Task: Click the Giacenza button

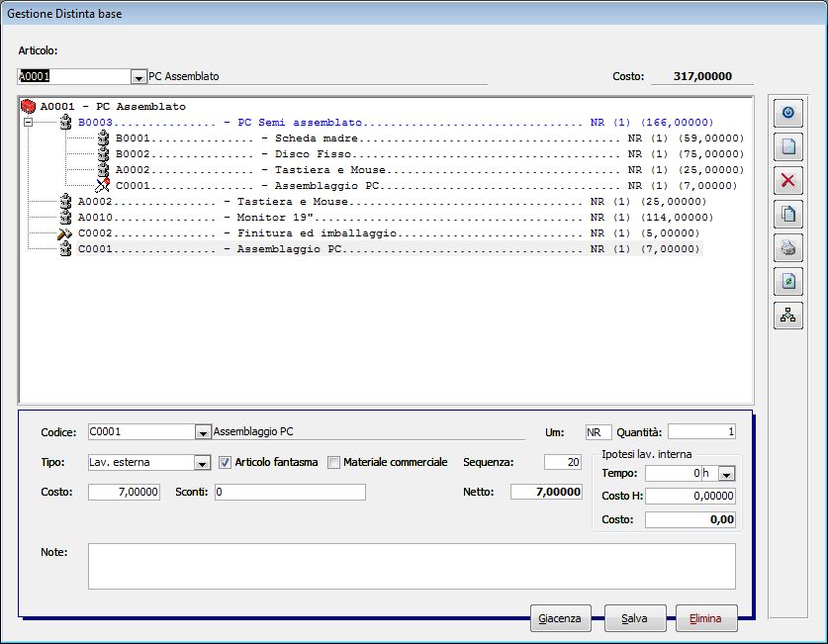Action: tap(560, 617)
